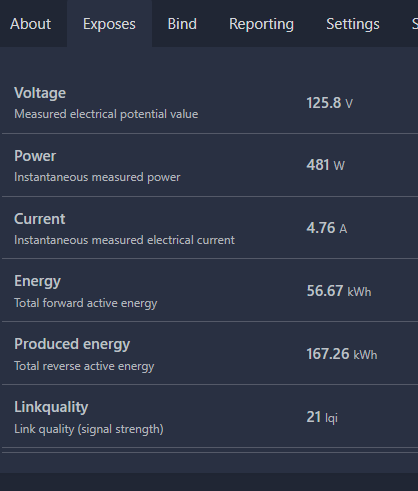This screenshot has width=418, height=491.
Task: Click the Energy label
Action: click(x=37, y=282)
